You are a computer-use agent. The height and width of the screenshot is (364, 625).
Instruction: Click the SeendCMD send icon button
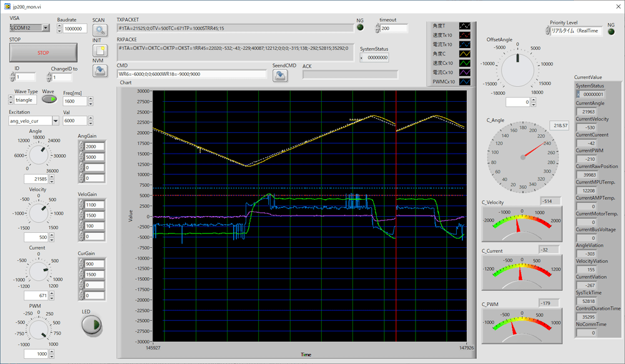tap(281, 75)
